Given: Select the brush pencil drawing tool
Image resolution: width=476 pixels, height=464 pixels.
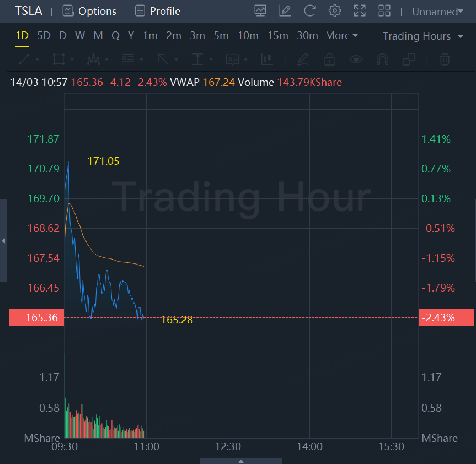Looking at the screenshot, I should [303, 60].
